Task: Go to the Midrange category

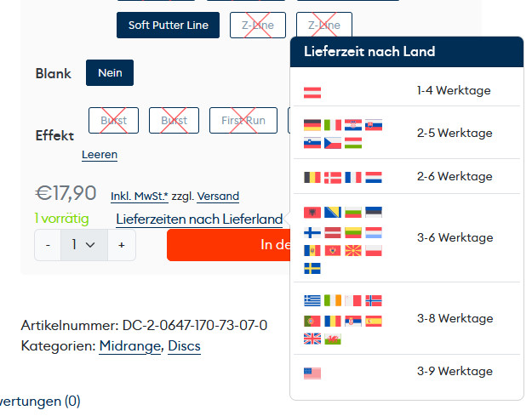Action: (x=129, y=346)
